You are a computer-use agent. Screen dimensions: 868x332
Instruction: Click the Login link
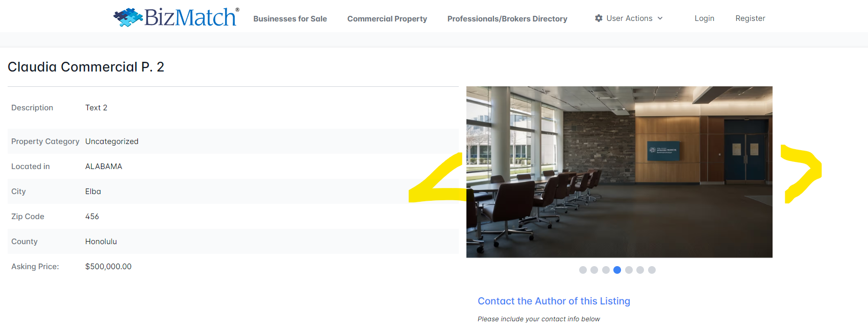(x=704, y=18)
